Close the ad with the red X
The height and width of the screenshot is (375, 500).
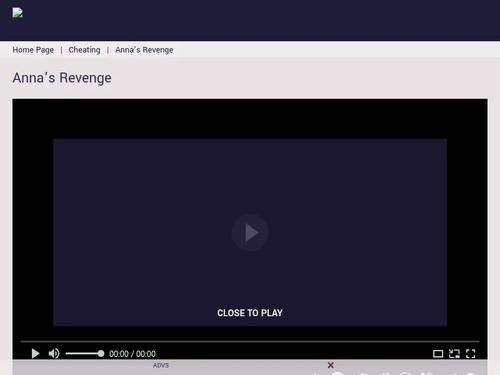click(x=330, y=365)
